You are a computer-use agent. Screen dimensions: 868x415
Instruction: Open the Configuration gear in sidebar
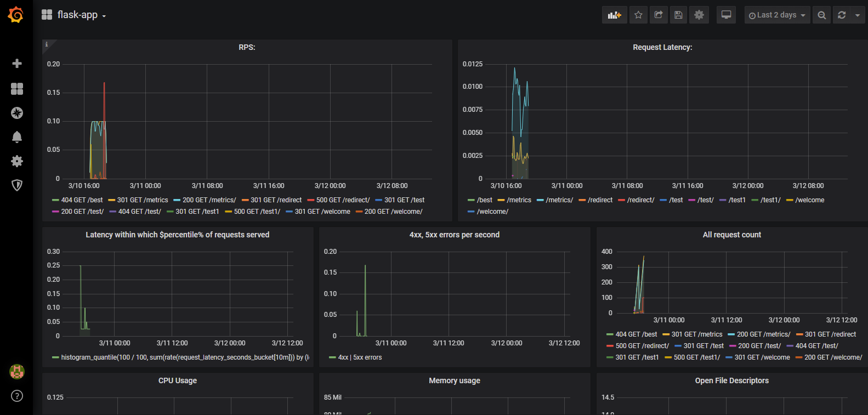(x=17, y=161)
